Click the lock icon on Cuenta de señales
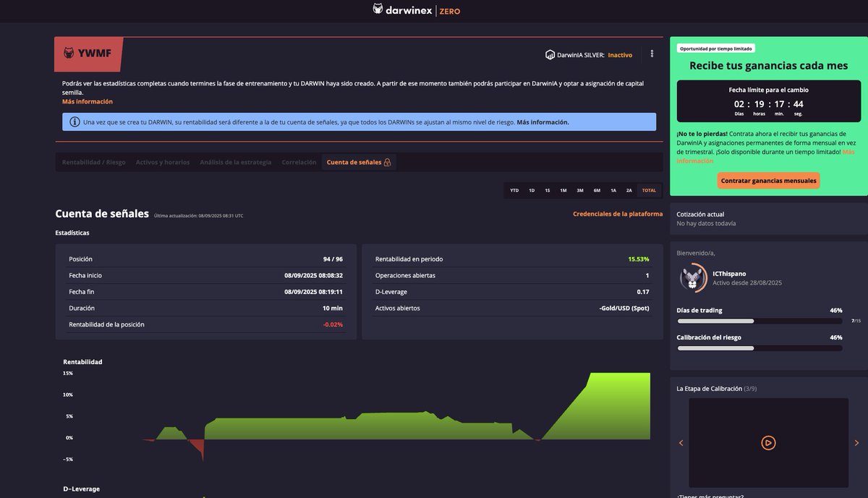868x498 pixels. (388, 162)
